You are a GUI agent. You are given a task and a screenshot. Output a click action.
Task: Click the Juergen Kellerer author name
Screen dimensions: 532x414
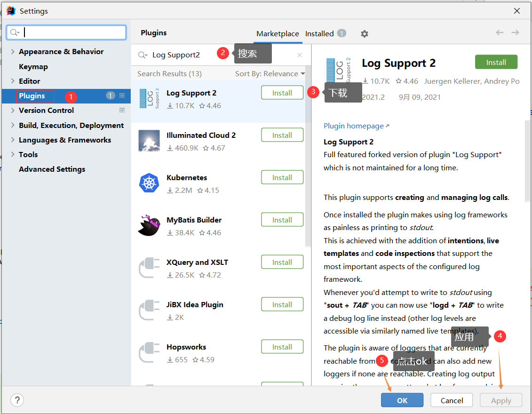pos(453,81)
